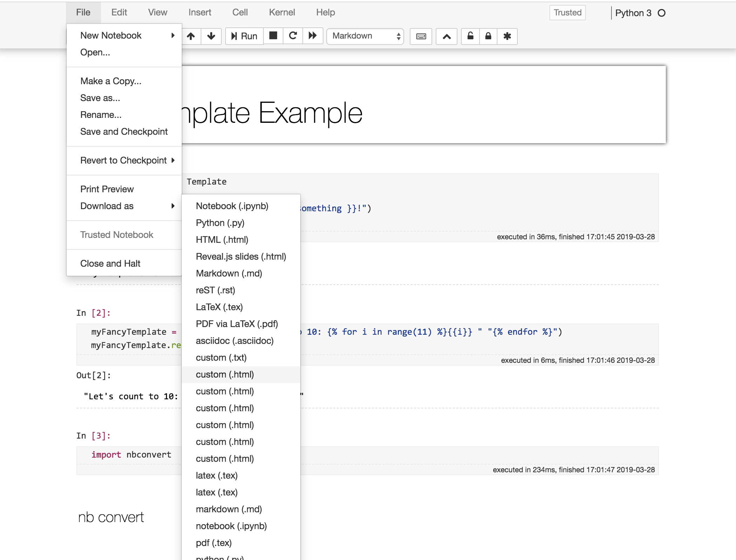736x560 pixels.
Task: Download as Python (.py)
Action: (x=241, y=223)
